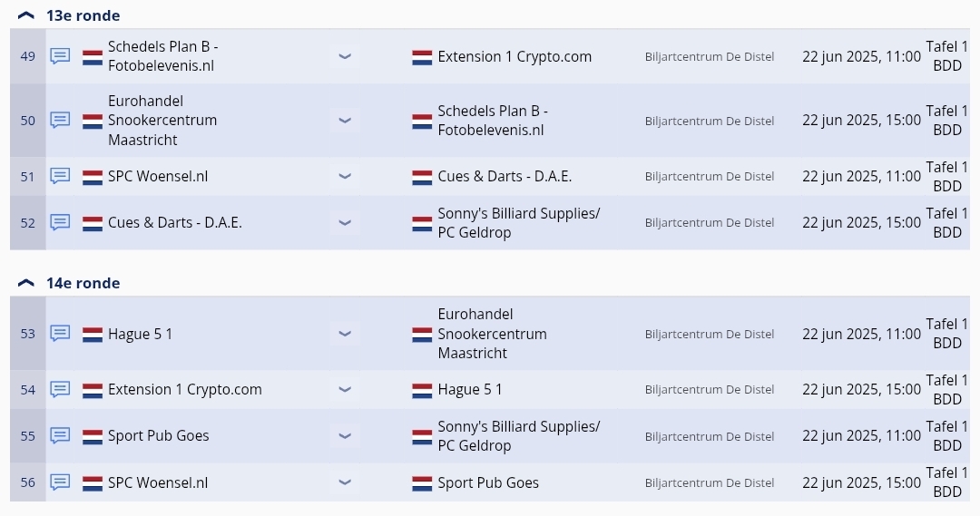
Task: Click Netherlands flag next to Sport Pub Goes match 55
Action: coord(93,436)
